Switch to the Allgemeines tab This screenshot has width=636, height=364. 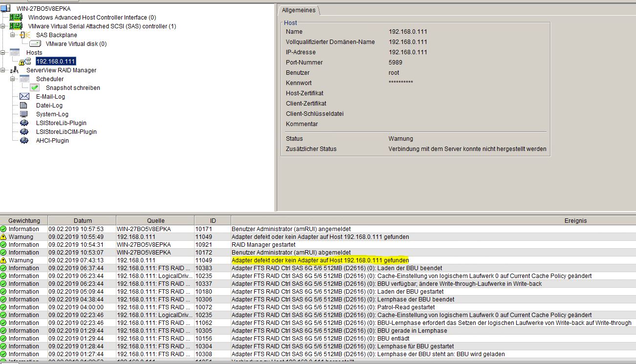[299, 10]
